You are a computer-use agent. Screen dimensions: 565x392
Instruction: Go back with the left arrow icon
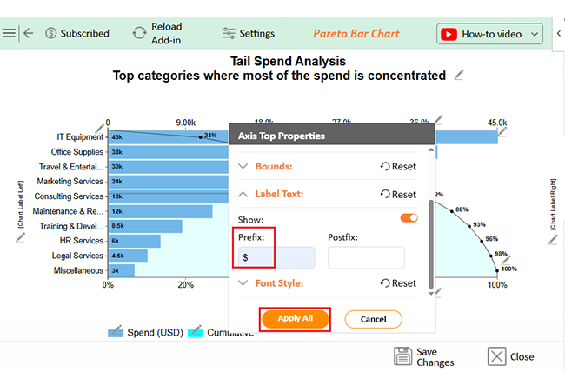click(28, 33)
